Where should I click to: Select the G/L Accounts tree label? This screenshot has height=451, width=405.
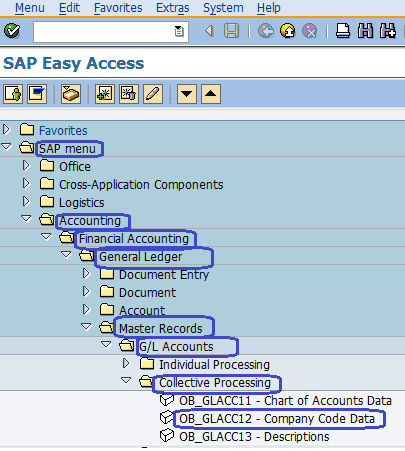point(176,347)
